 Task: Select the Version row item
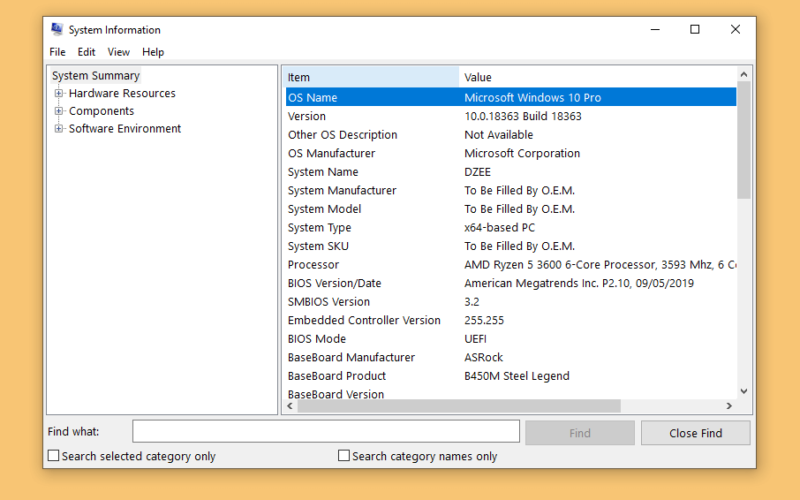click(x=511, y=116)
